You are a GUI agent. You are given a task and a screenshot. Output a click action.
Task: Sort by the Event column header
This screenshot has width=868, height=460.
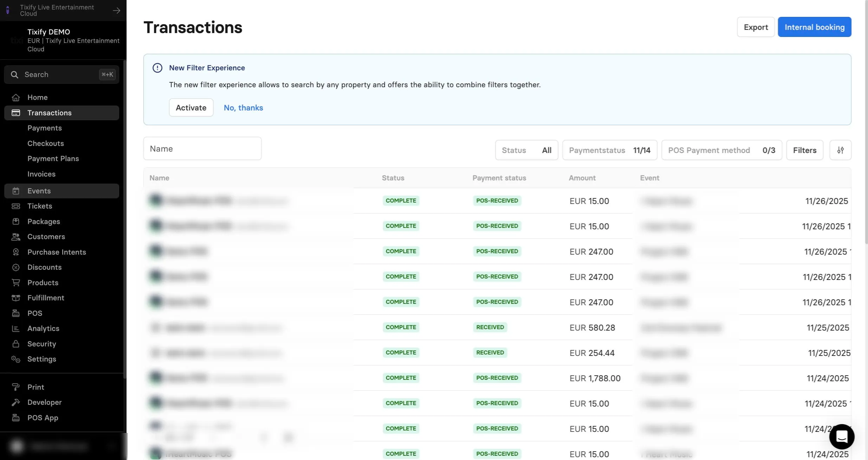(x=649, y=178)
